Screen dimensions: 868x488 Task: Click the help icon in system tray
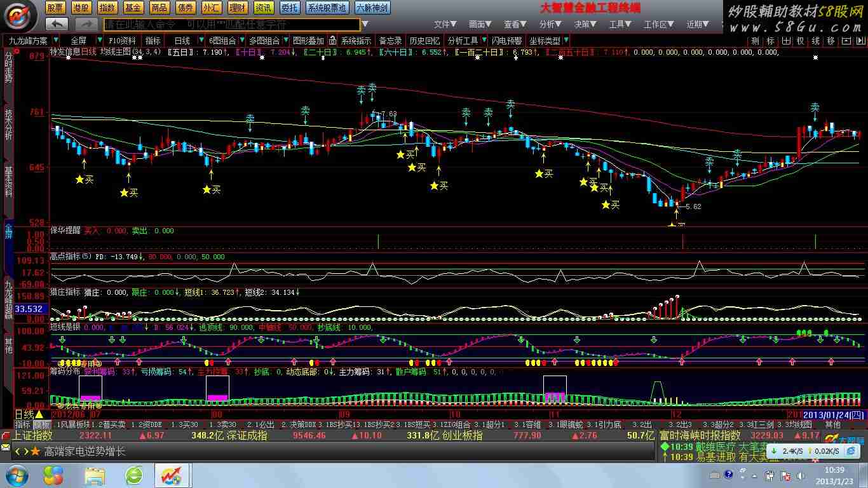[x=729, y=474]
